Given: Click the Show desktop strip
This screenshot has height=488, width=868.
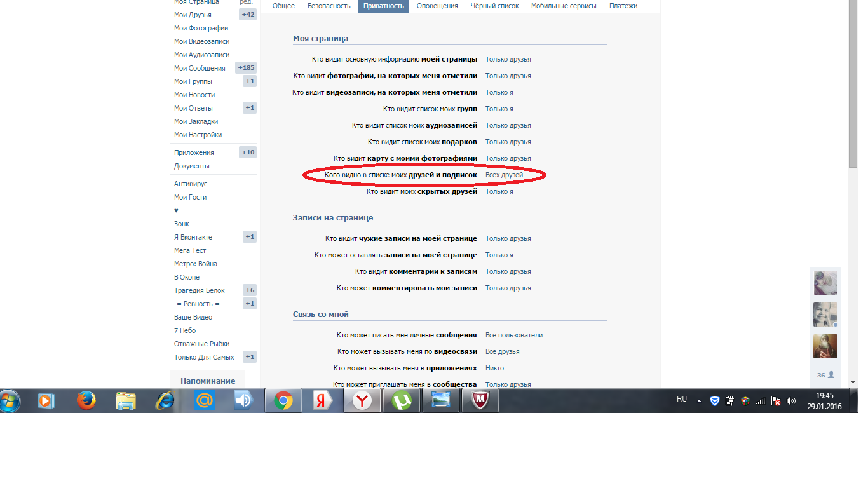Looking at the screenshot, I should (x=854, y=401).
